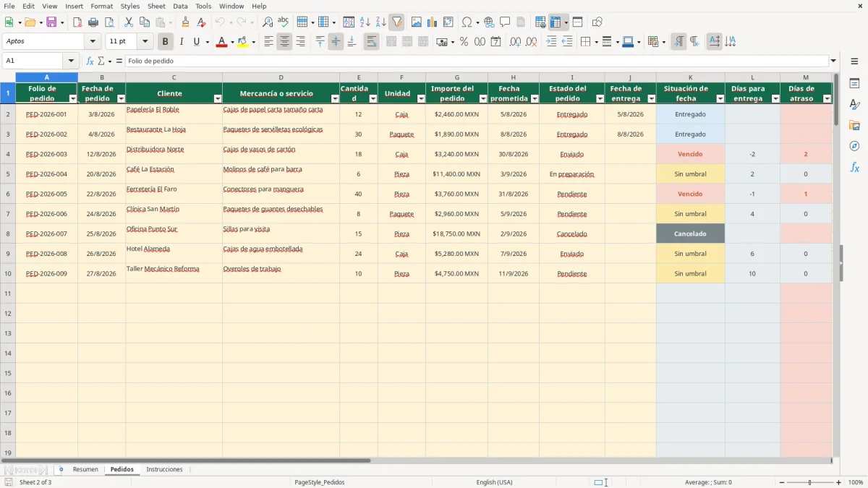Toggle the AutoFilter funnel button
Image resolution: width=868 pixels, height=488 pixels.
click(x=397, y=22)
